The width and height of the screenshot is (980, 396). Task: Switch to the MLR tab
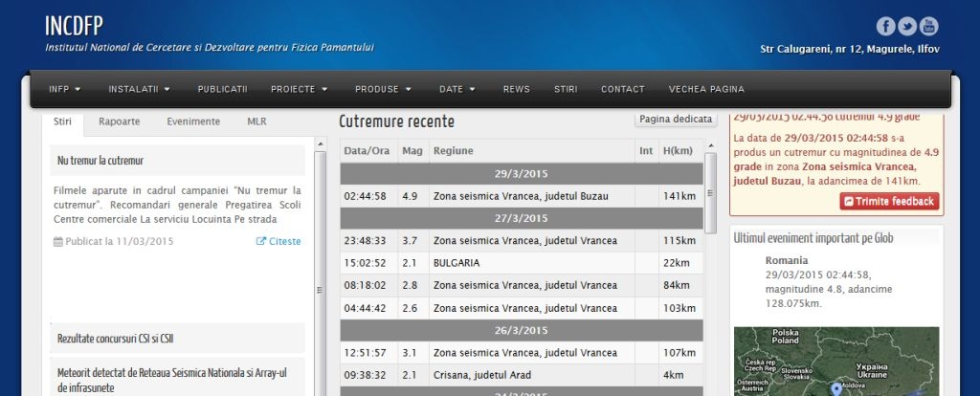point(256,121)
